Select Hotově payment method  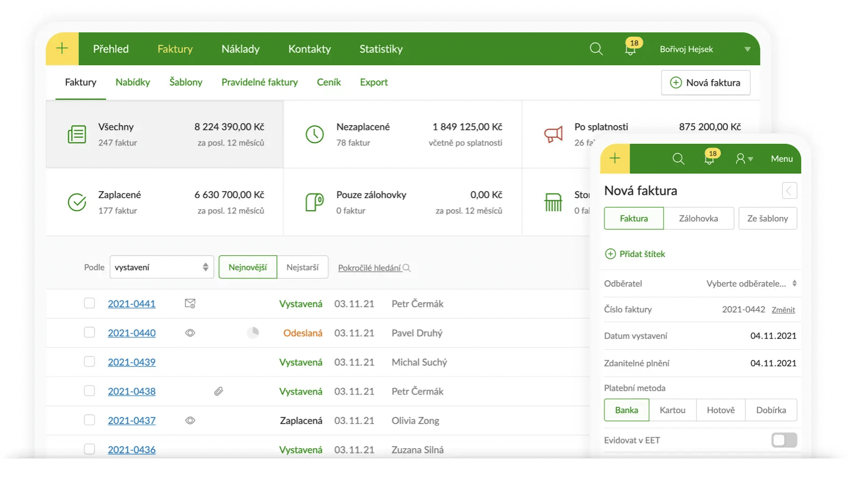point(721,410)
